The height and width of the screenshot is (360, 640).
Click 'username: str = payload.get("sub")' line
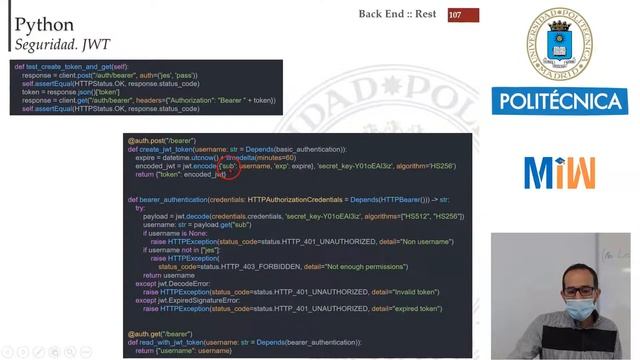(197, 225)
